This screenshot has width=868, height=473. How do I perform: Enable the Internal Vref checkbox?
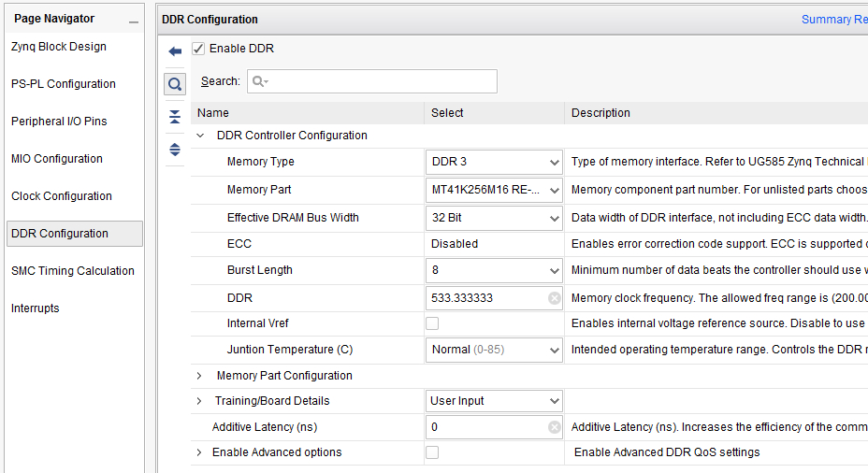click(432, 323)
